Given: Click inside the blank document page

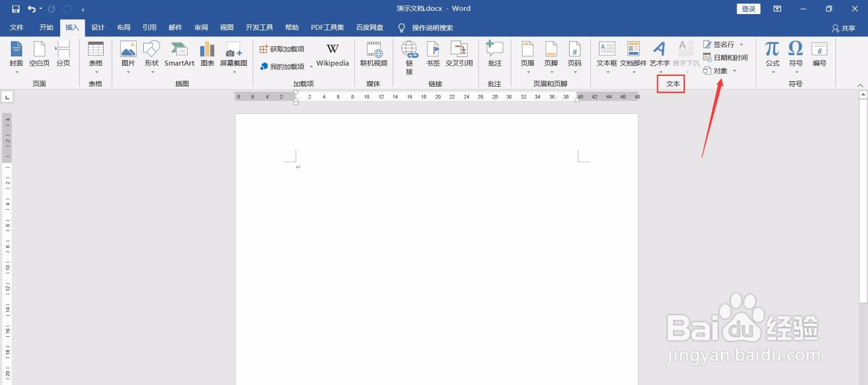Looking at the screenshot, I should 436,249.
